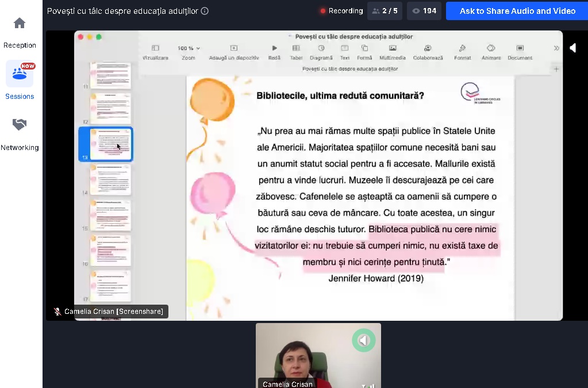Open the Document panel tab
The image size is (588, 388).
[520, 49]
